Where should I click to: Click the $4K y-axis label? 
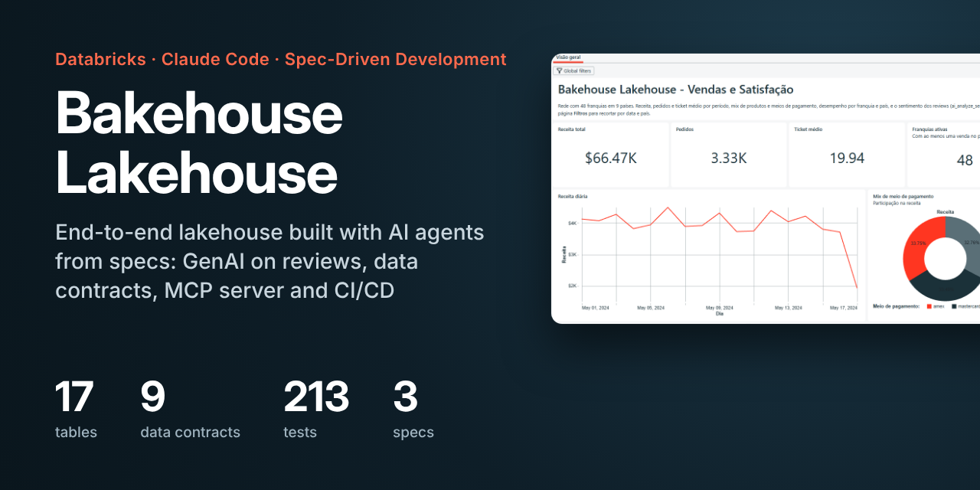click(x=572, y=223)
